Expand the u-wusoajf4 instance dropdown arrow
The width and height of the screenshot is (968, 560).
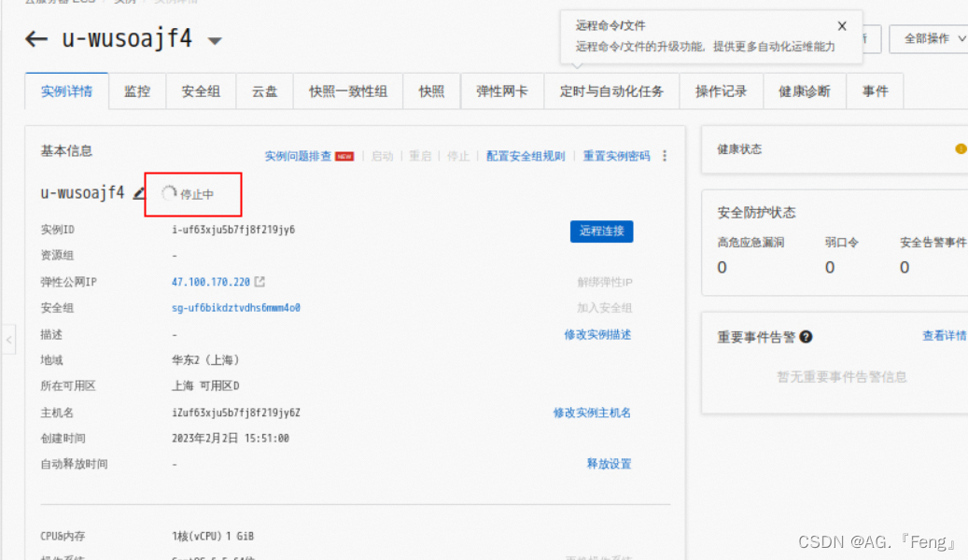(214, 41)
